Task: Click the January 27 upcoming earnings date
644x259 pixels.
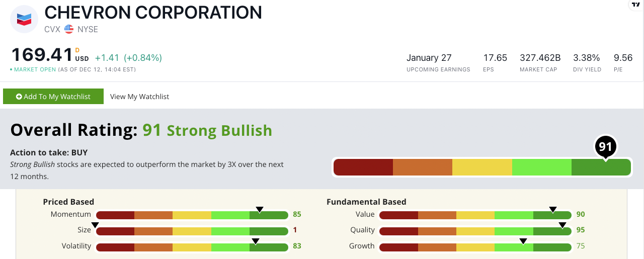Action: (x=429, y=57)
